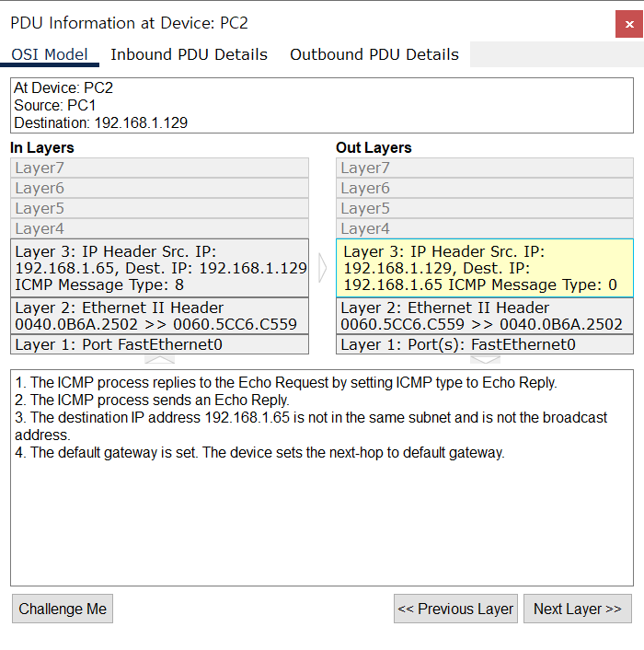Click the up arrow below In Layers
Image resolution: width=644 pixels, height=650 pixels.
click(x=159, y=359)
